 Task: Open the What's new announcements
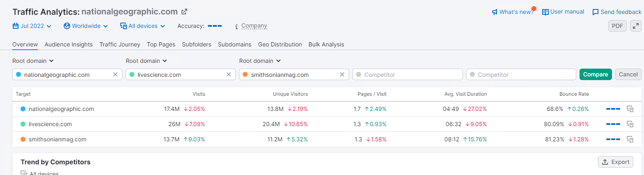pos(513,12)
